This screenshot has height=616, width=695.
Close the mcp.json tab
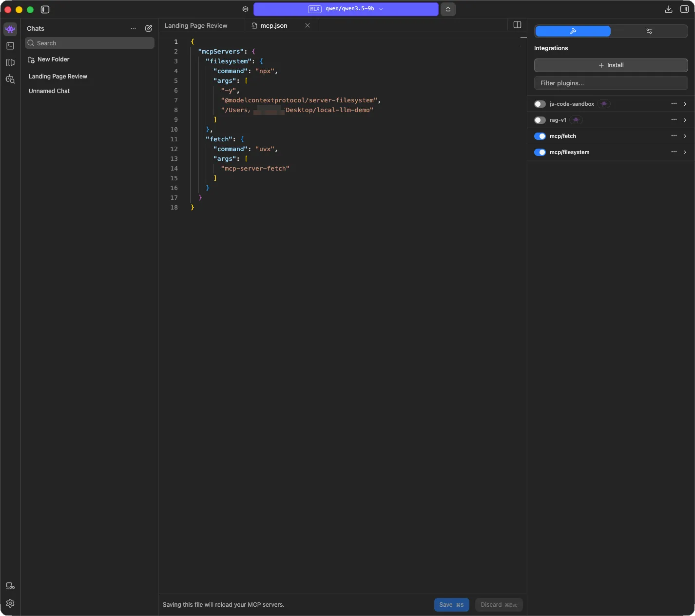coord(308,25)
